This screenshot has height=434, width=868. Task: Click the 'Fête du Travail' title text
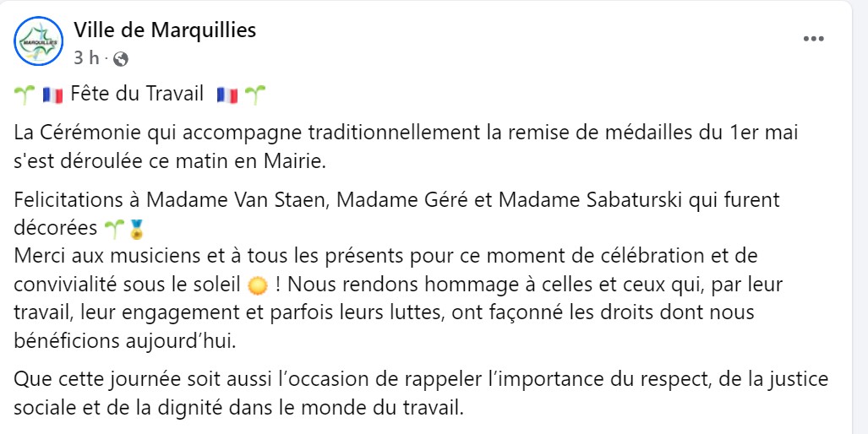point(137,94)
